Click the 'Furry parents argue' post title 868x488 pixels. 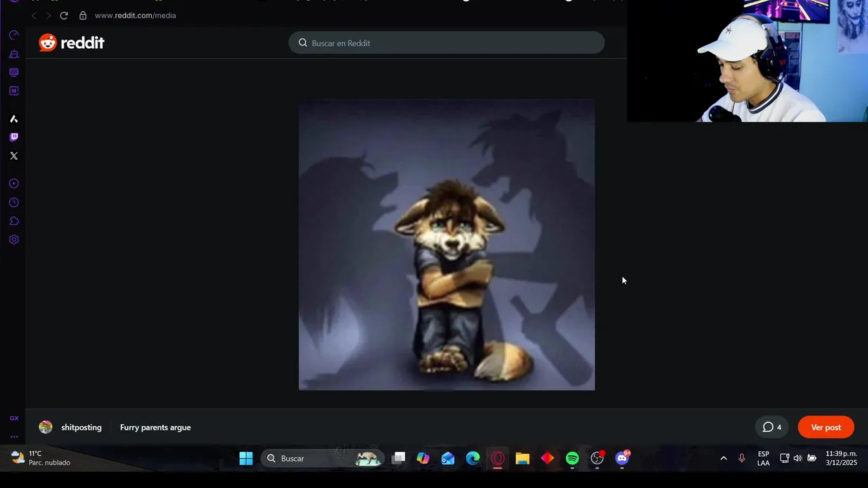tap(155, 428)
